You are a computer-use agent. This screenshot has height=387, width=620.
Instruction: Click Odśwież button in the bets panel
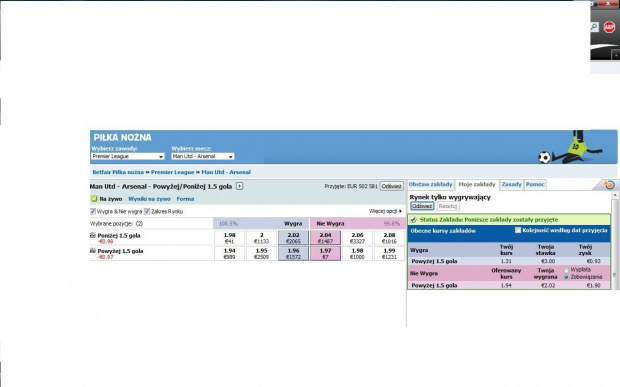(422, 206)
